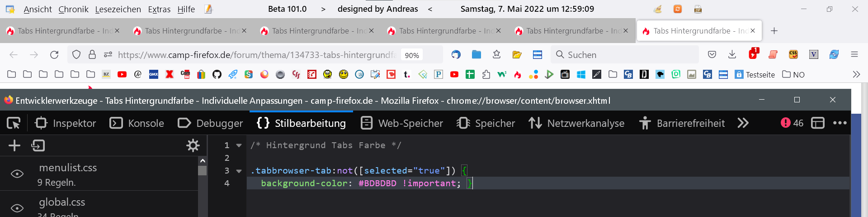Image resolution: width=868 pixels, height=217 pixels.
Task: Create a new stylesheet with plus icon
Action: [14, 145]
